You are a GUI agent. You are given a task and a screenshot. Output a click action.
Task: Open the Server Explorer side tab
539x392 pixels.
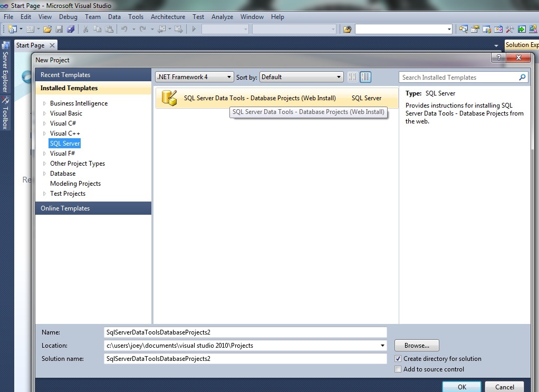5,68
